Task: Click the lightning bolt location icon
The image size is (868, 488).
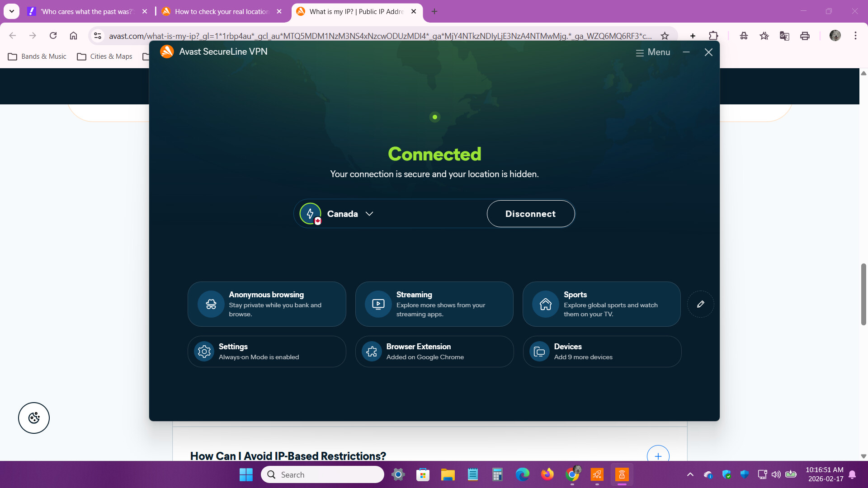Action: [x=310, y=214]
